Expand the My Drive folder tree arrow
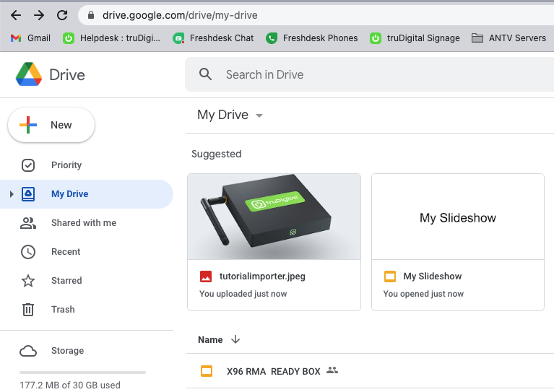 [x=12, y=194]
